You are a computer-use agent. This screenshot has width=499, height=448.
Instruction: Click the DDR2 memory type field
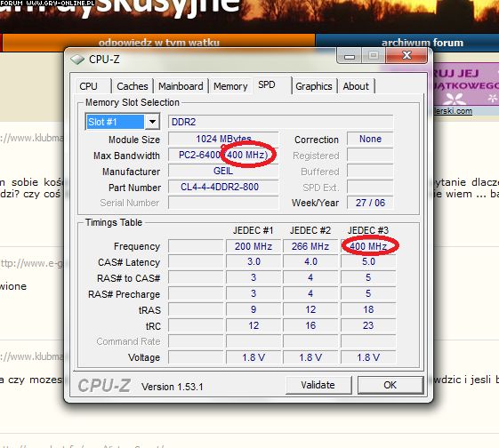(280, 122)
